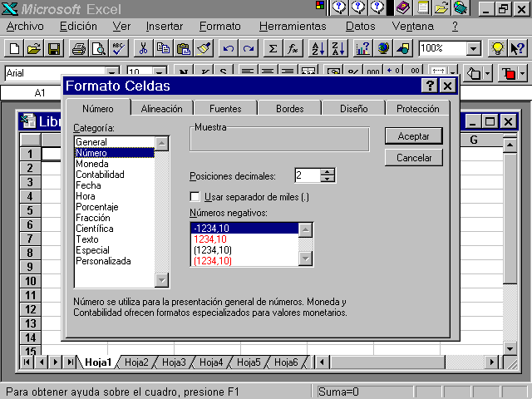Activate the Help pointer icon
The height and width of the screenshot is (399, 532).
[x=517, y=48]
